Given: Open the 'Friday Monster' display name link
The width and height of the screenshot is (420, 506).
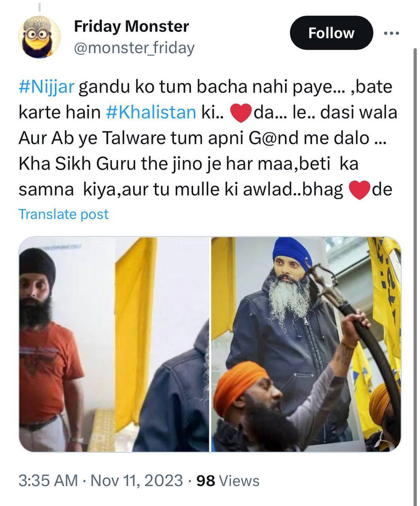Looking at the screenshot, I should 131,27.
